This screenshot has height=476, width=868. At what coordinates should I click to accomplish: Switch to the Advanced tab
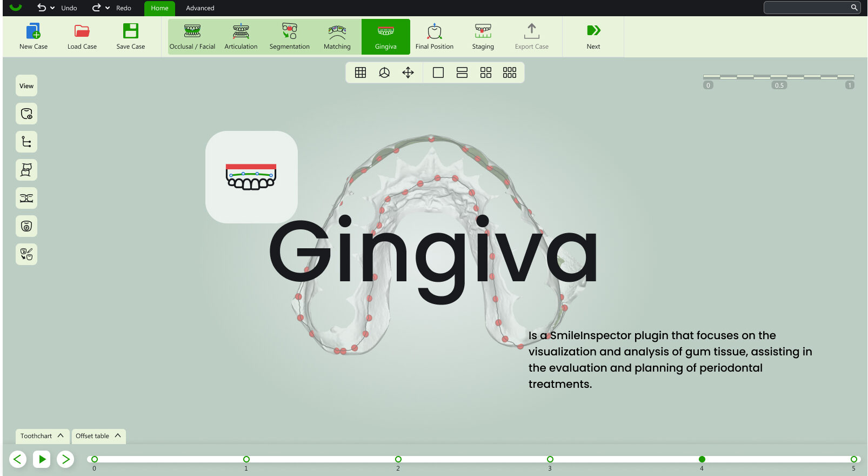[x=200, y=8]
